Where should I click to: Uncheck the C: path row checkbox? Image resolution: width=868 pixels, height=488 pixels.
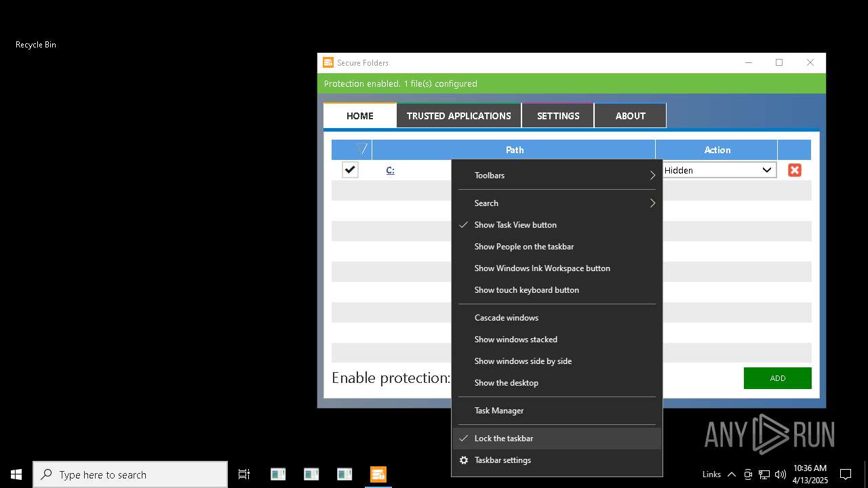(350, 169)
